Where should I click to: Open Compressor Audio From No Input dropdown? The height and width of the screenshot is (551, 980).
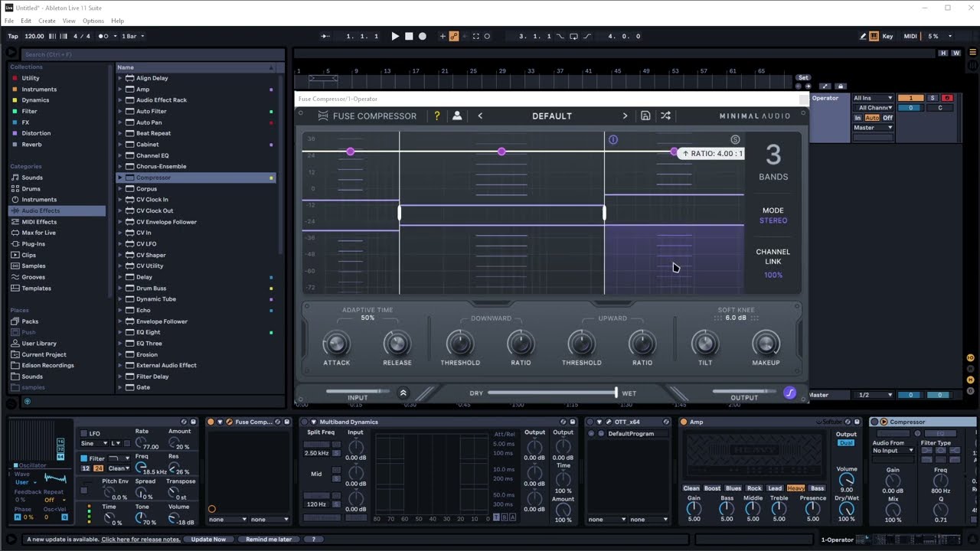point(893,451)
